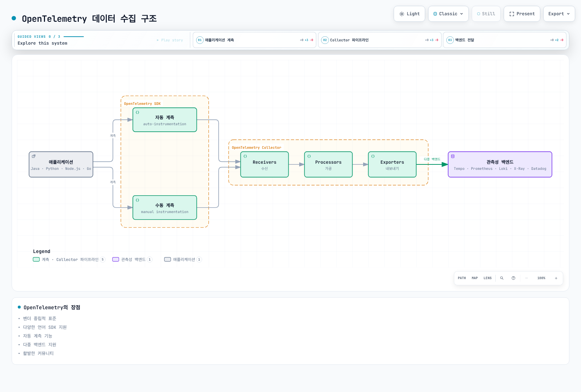Click the 다양한 언어 SDK 지원 bullet
This screenshot has height=392, width=581.
pos(45,327)
